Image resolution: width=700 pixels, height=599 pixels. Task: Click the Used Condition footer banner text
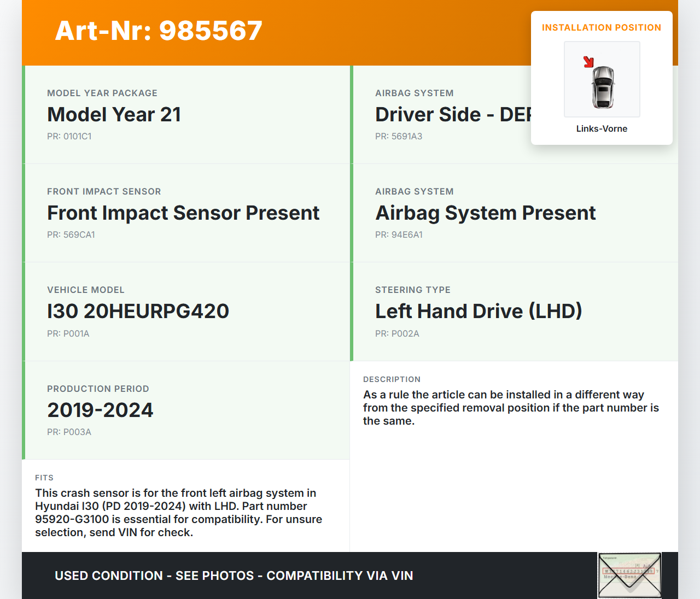(x=234, y=576)
